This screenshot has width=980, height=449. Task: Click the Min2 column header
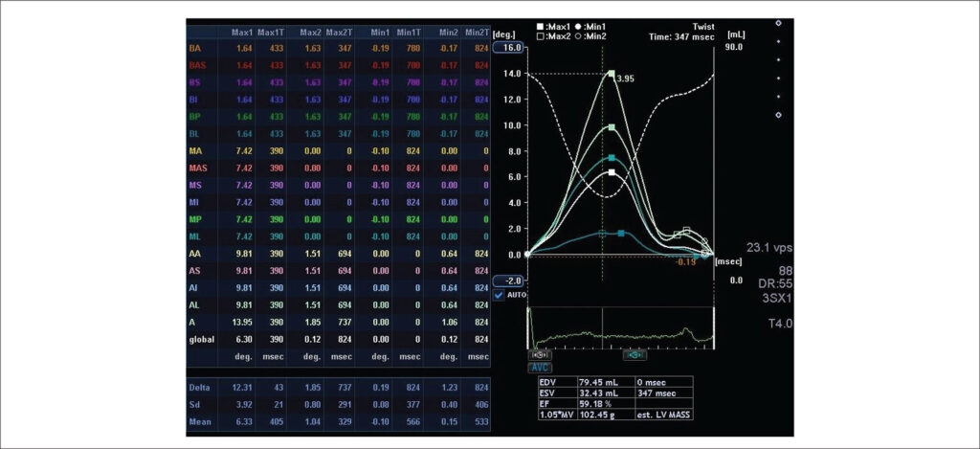coord(448,32)
